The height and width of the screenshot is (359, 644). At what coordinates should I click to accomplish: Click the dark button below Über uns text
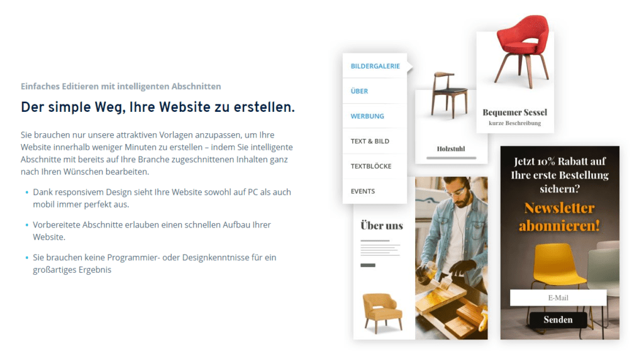coord(368,265)
